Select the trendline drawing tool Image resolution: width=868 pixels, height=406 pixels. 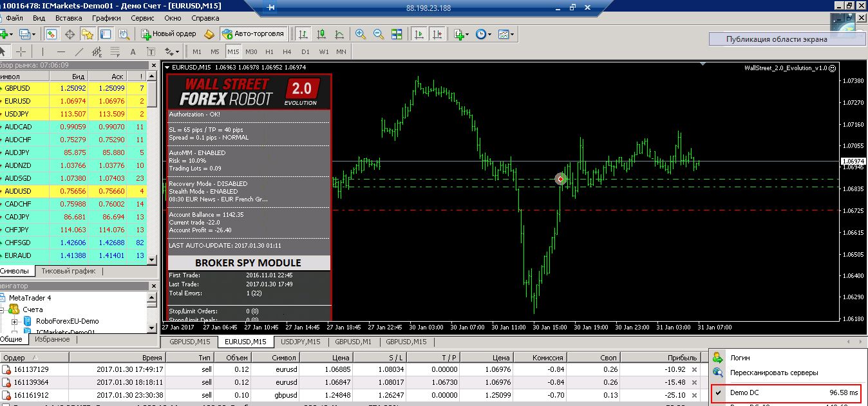coord(79,51)
